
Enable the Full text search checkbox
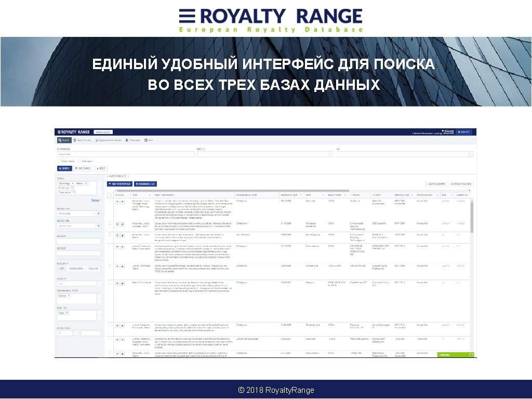tap(58, 161)
